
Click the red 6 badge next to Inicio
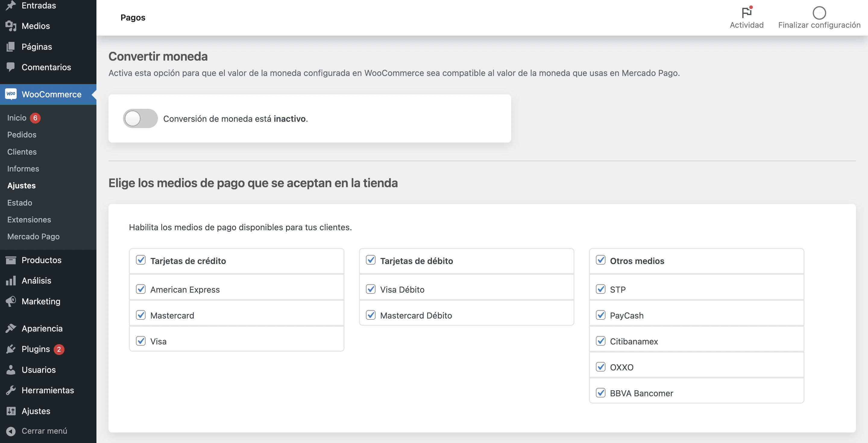35,118
